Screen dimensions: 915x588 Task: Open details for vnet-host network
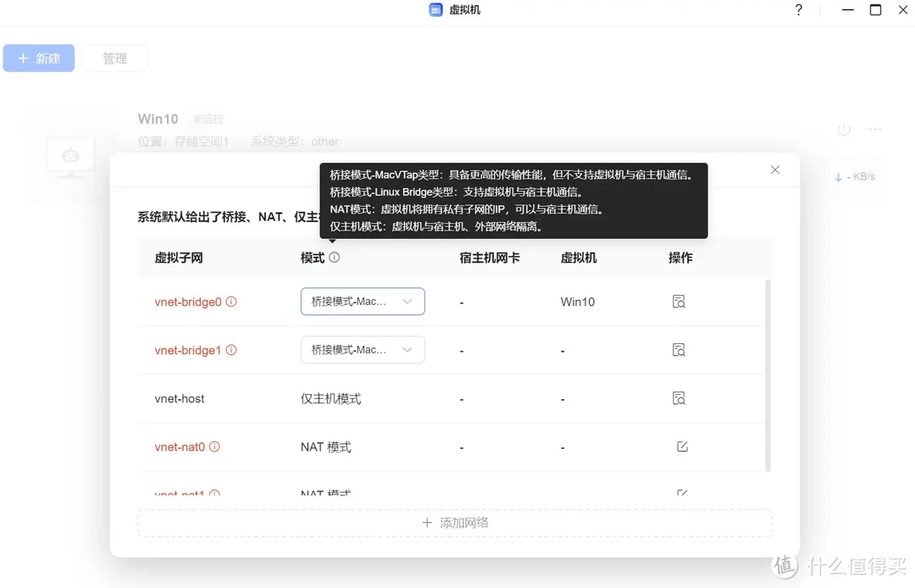pyautogui.click(x=678, y=397)
